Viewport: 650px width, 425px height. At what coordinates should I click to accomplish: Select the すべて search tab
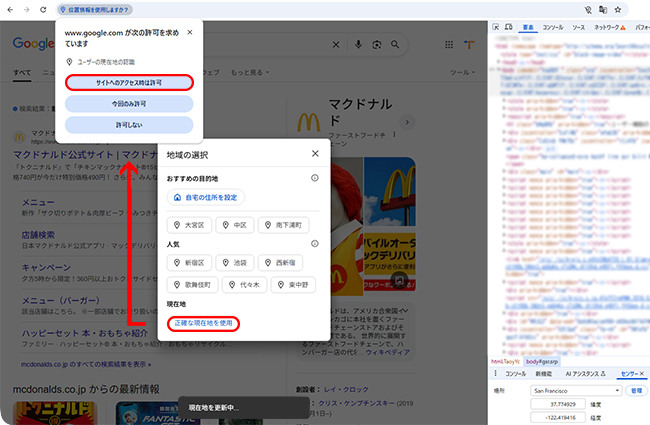[x=22, y=73]
